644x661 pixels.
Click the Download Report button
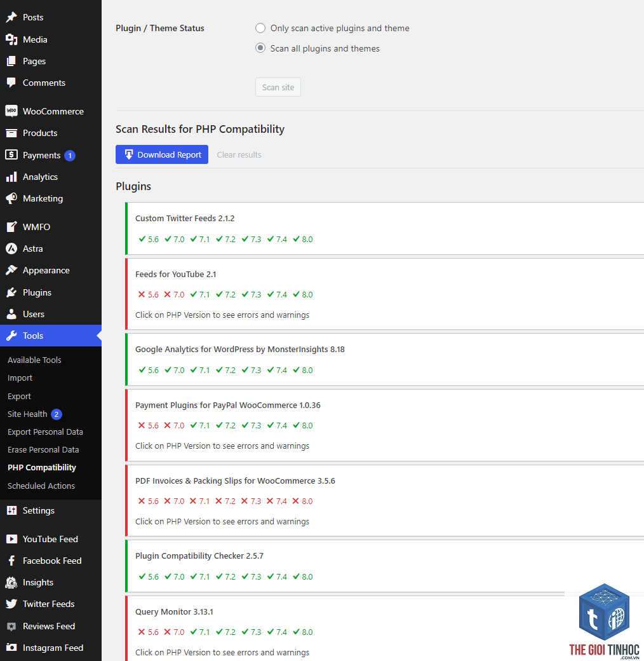point(162,154)
